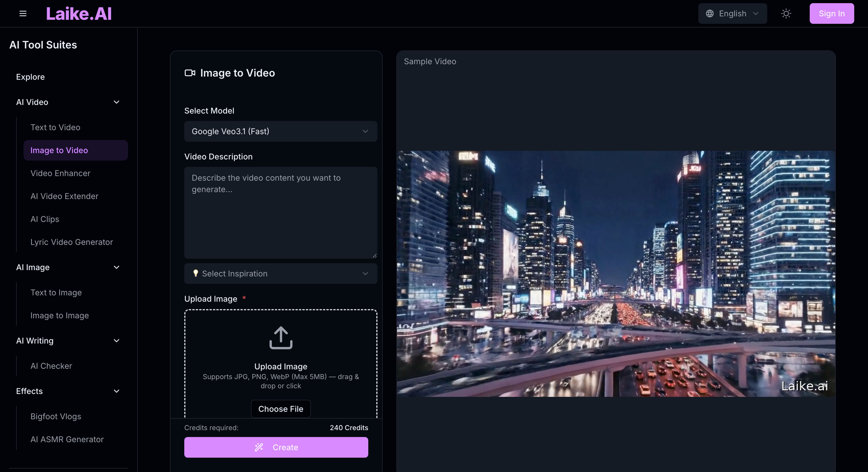The image size is (868, 472).
Task: Click the upload arrow icon
Action: point(281,338)
